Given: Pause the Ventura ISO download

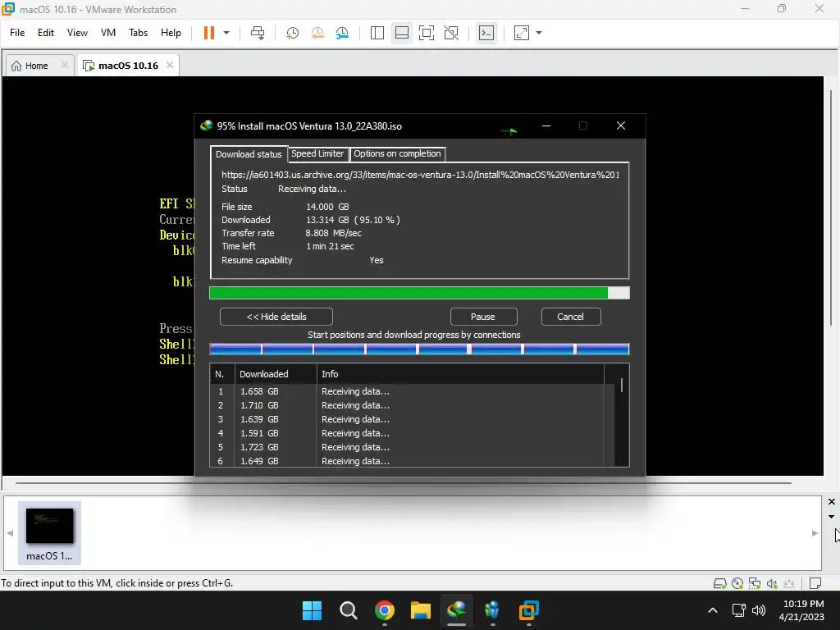Looking at the screenshot, I should pos(483,317).
